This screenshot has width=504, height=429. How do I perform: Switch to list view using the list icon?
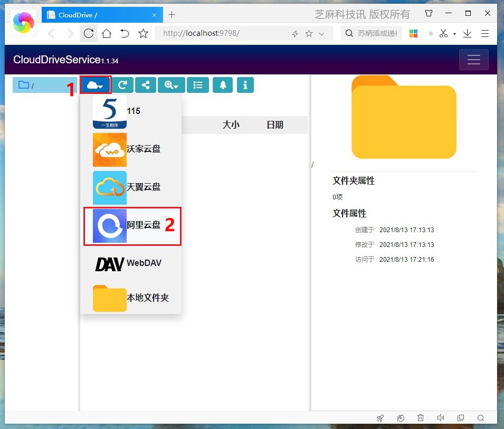pos(197,85)
